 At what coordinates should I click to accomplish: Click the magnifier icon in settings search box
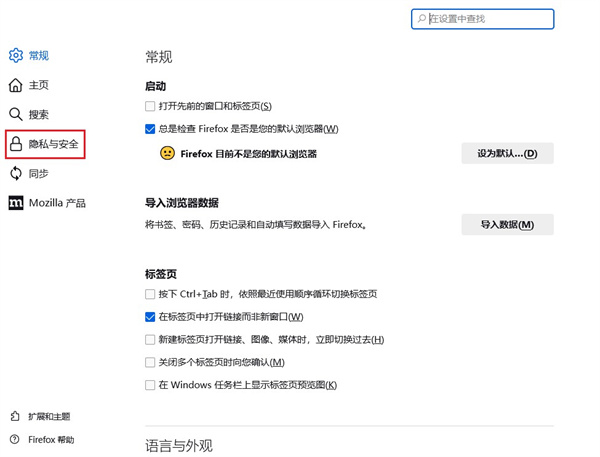click(422, 18)
